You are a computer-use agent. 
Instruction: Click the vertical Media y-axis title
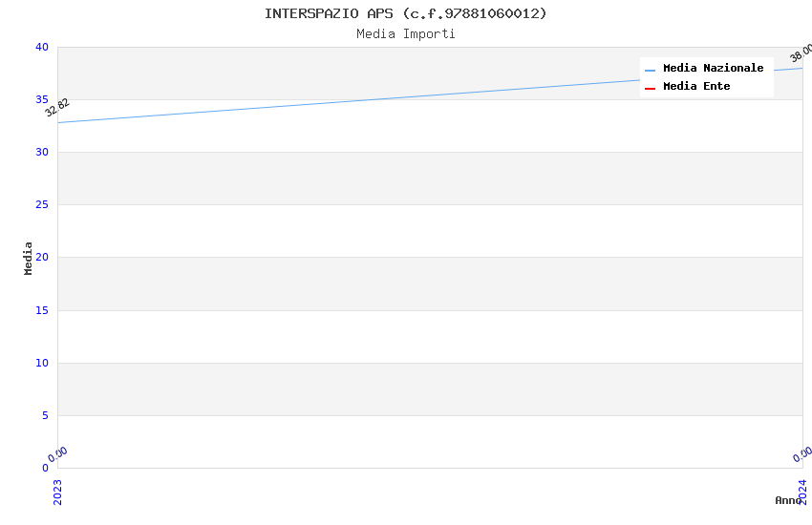[29, 258]
